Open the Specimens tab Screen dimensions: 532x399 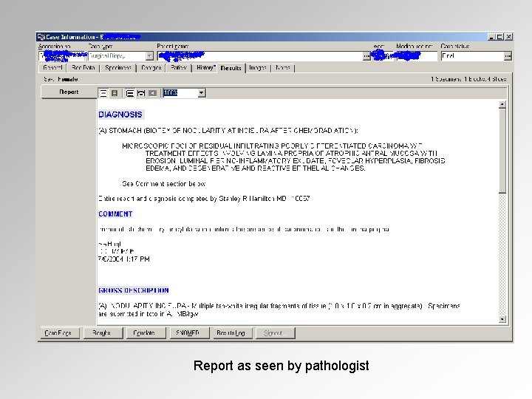(117, 68)
